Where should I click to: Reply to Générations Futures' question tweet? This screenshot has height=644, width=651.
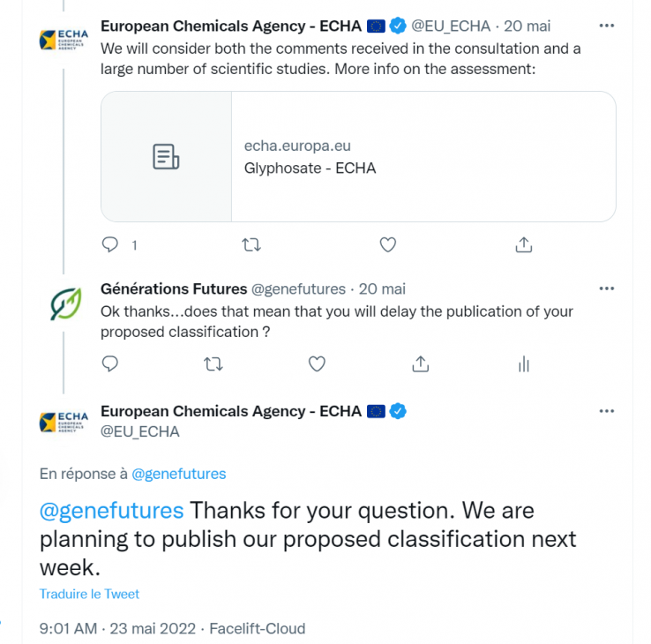[110, 363]
